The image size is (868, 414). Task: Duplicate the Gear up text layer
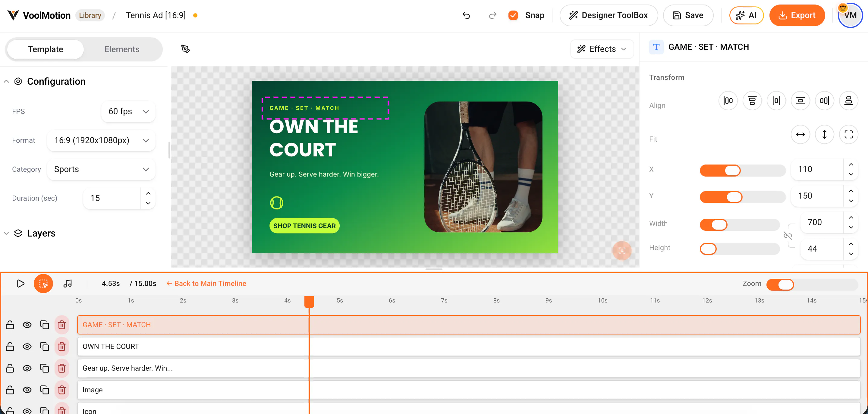45,368
